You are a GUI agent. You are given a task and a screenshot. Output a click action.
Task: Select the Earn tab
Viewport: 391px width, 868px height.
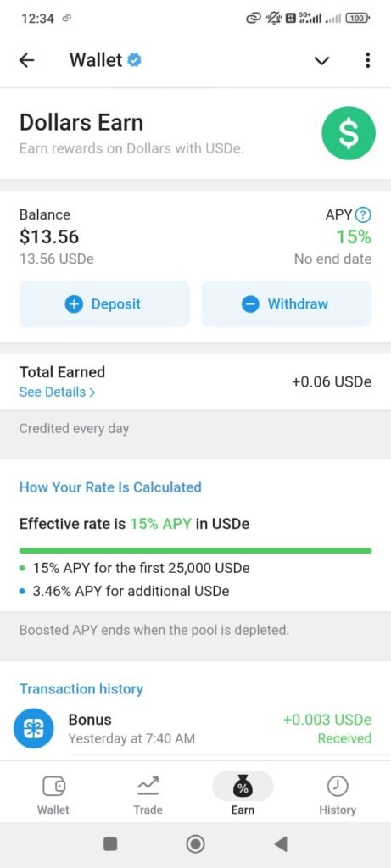click(243, 795)
